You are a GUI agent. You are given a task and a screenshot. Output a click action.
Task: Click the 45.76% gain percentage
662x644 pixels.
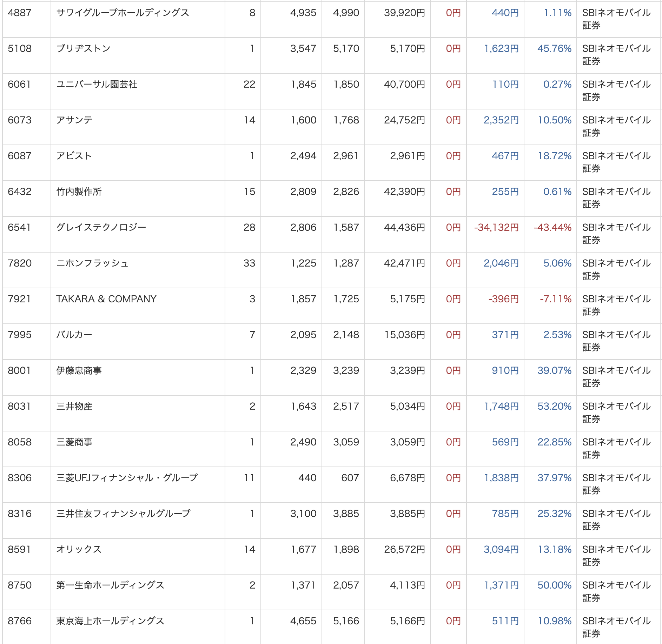554,49
